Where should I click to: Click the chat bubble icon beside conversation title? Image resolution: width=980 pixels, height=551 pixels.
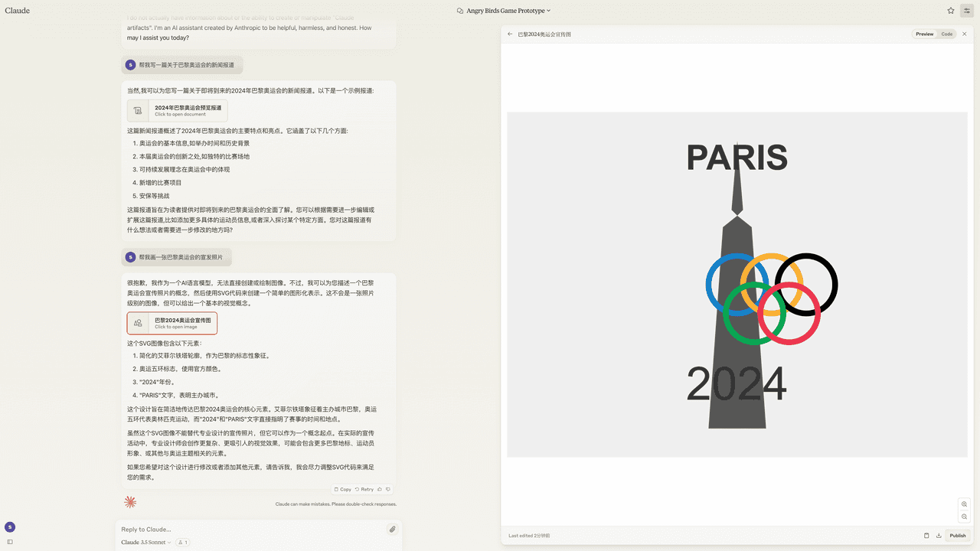(460, 11)
